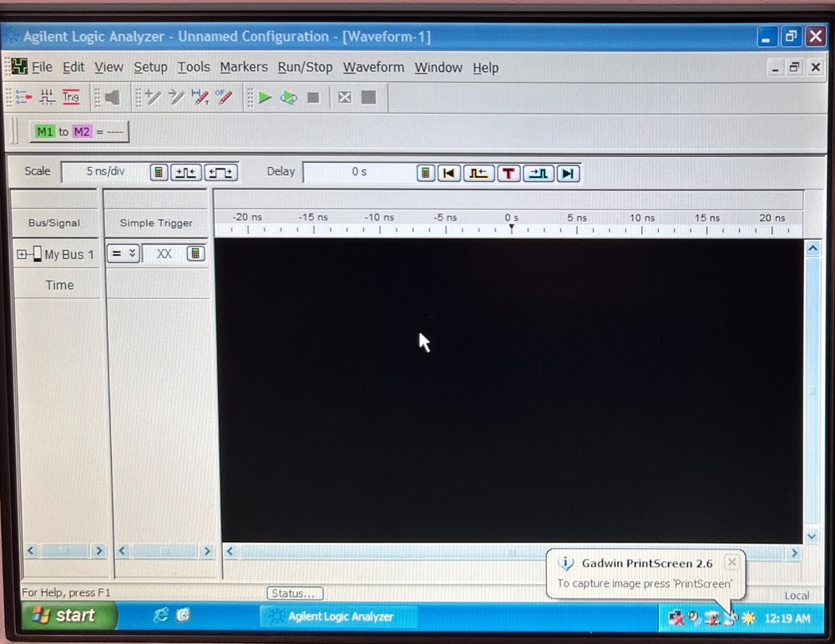Screen dimensions: 835x644
Task: Close the Gadwin PrintScreen notification balloon
Action: tap(732, 562)
